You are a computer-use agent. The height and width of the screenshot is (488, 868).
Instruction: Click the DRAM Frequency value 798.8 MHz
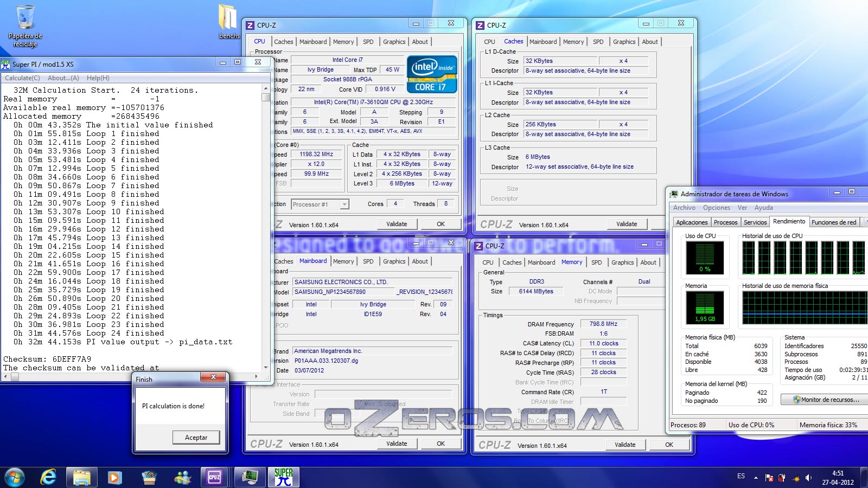(604, 324)
